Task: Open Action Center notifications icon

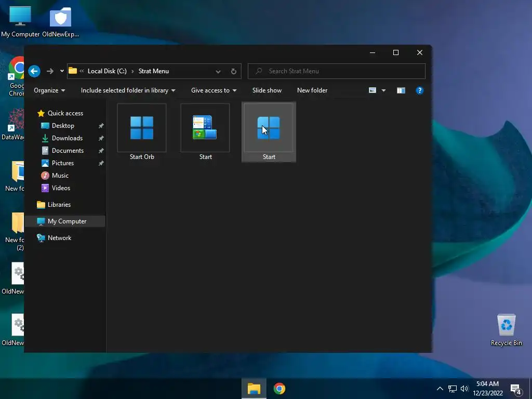Action: pyautogui.click(x=515, y=389)
